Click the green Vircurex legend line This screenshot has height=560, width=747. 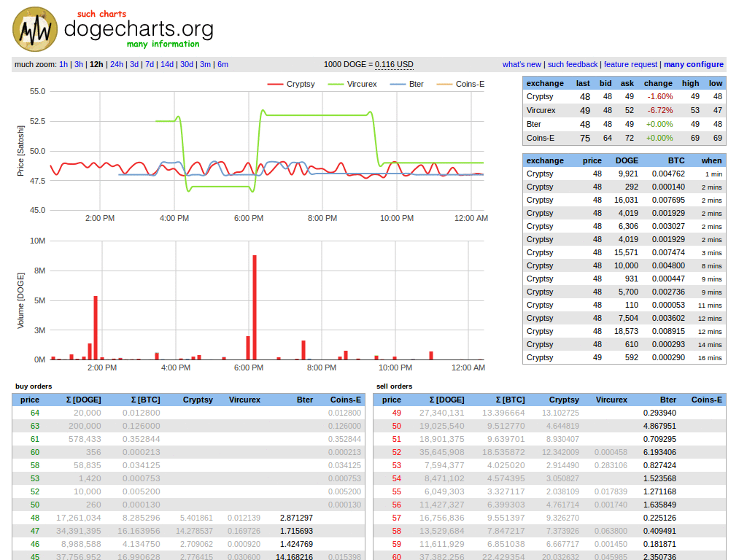pos(336,85)
